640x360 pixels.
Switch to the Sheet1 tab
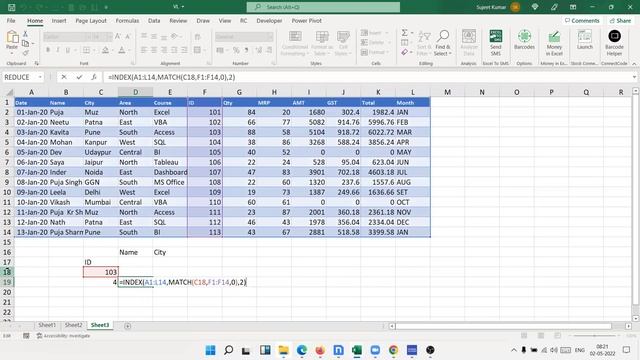coord(47,325)
